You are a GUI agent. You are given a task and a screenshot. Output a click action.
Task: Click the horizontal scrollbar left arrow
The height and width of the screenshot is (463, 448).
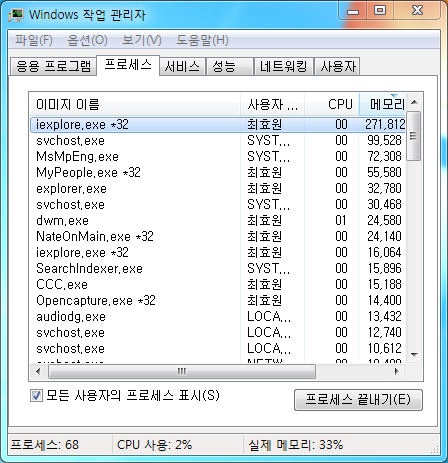tap(38, 371)
